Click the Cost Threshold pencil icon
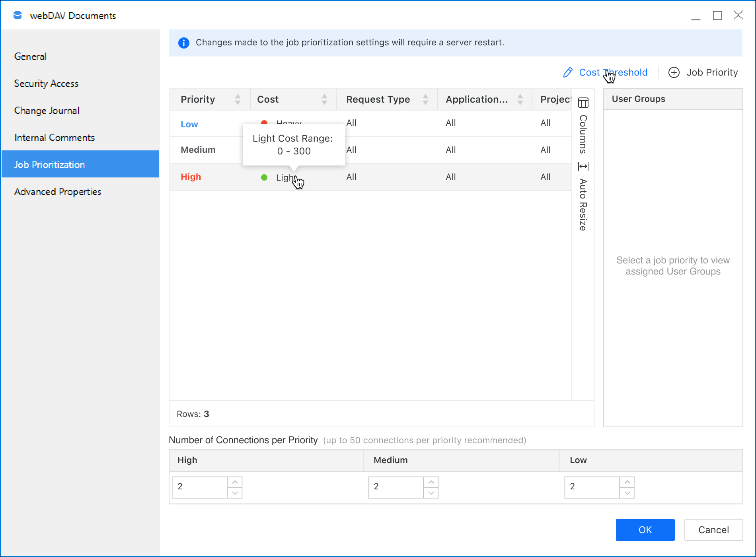 tap(568, 72)
